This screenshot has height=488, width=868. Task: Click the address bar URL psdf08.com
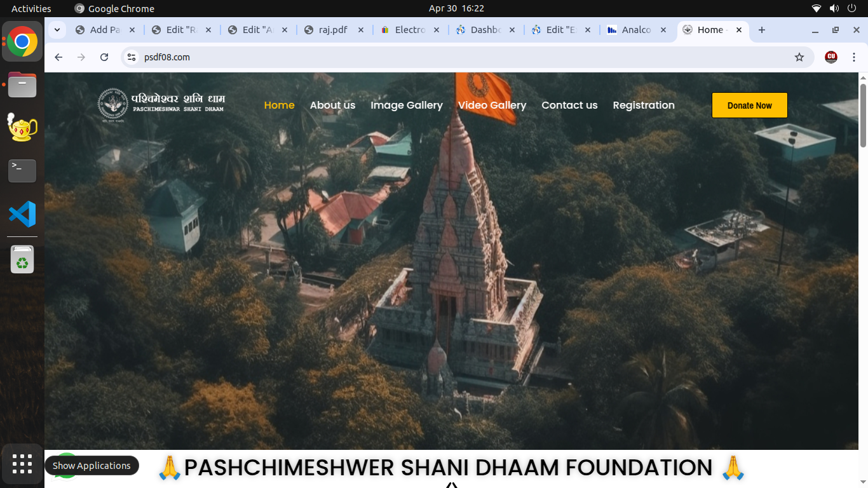167,57
